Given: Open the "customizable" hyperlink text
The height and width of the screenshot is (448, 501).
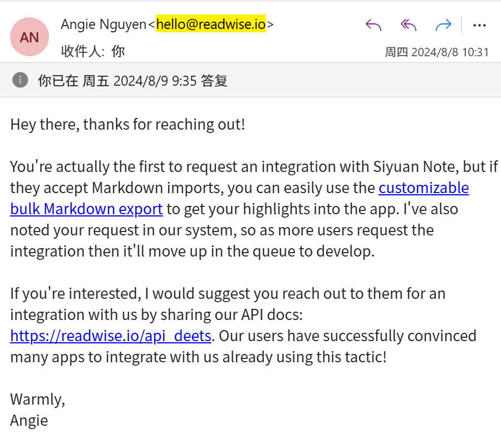Looking at the screenshot, I should 424,188.
